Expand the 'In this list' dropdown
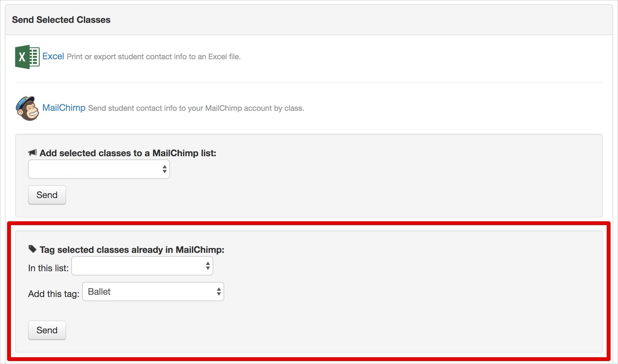This screenshot has height=364, width=618. pyautogui.click(x=142, y=266)
